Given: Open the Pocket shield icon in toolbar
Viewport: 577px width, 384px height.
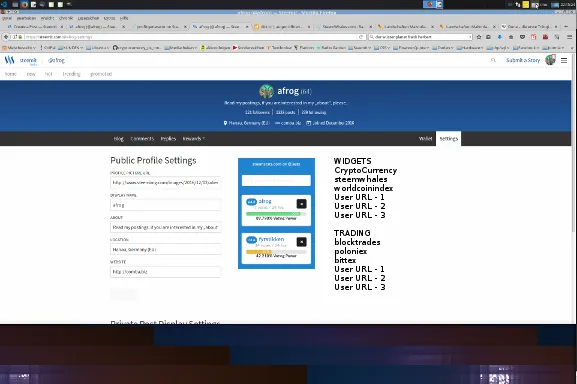Looking at the screenshot, I should [x=522, y=37].
